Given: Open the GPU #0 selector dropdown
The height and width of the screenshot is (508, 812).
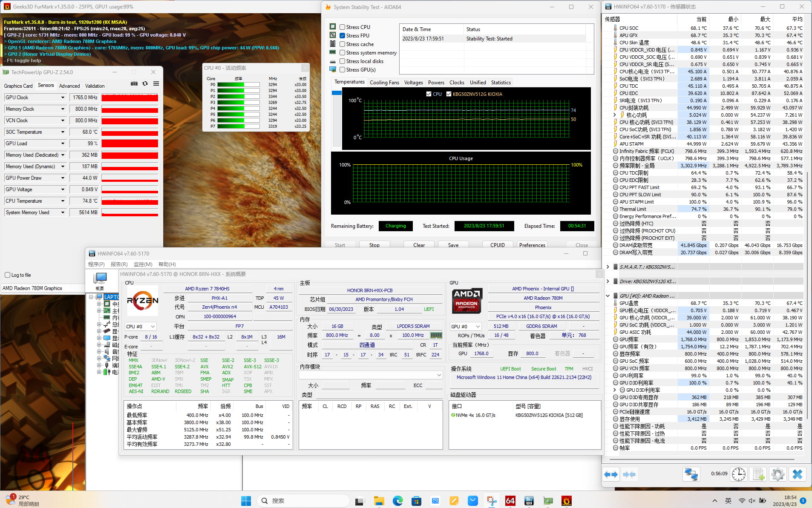Looking at the screenshot, I should click(466, 327).
